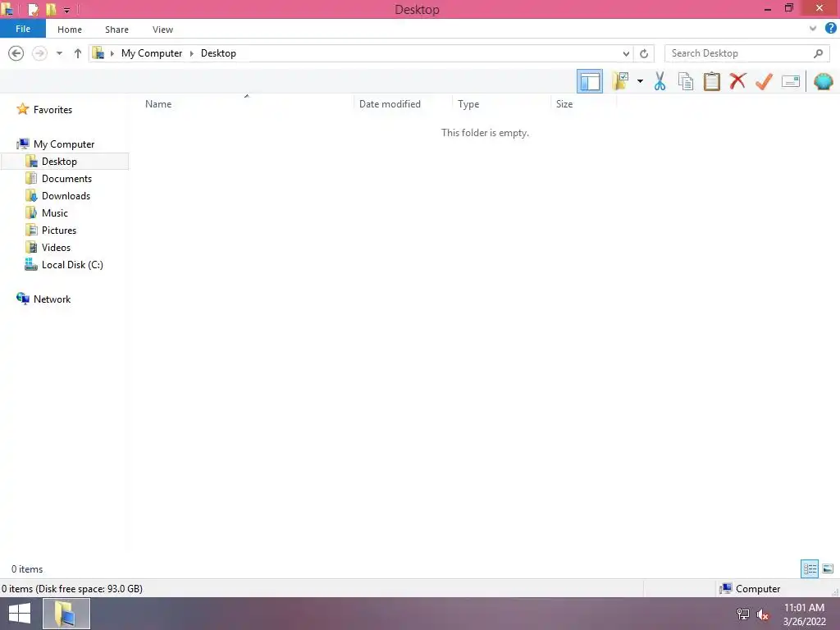Click the orange checkmark Properties icon
The width and height of the screenshot is (840, 630).
(x=764, y=81)
